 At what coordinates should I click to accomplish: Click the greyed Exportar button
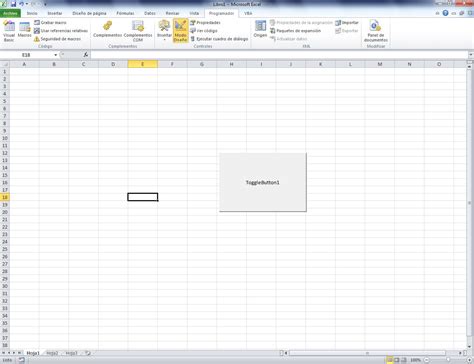point(347,31)
